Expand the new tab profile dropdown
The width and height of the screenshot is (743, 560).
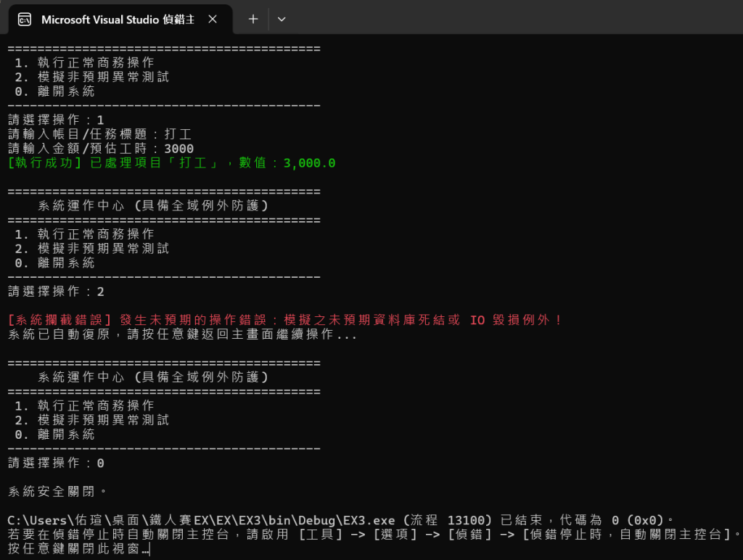(282, 20)
